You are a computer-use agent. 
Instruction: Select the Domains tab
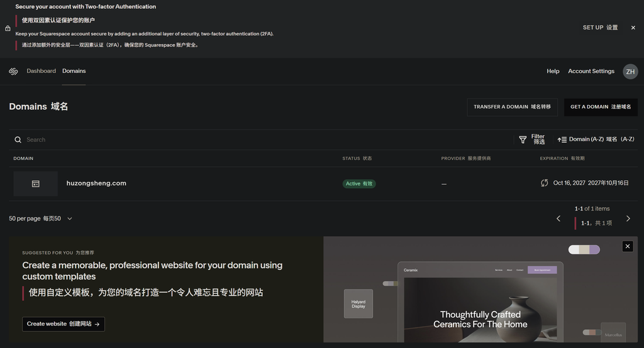[x=74, y=71]
